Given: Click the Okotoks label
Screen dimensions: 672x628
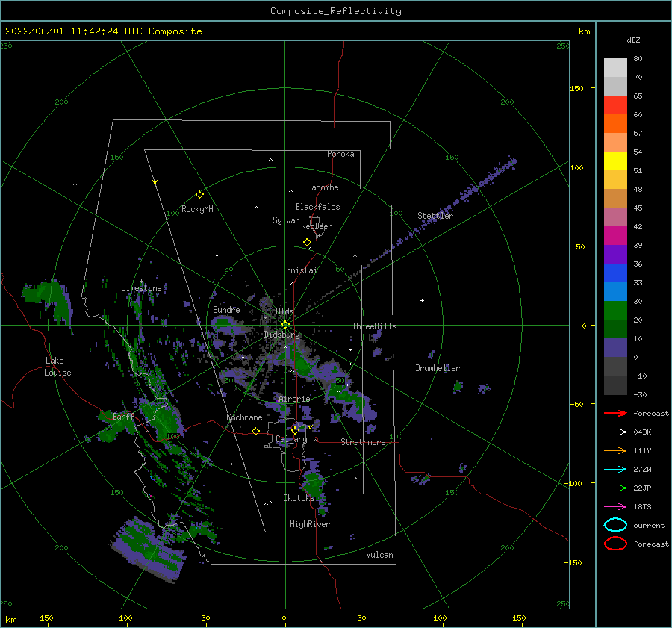Looking at the screenshot, I should click(x=298, y=497).
